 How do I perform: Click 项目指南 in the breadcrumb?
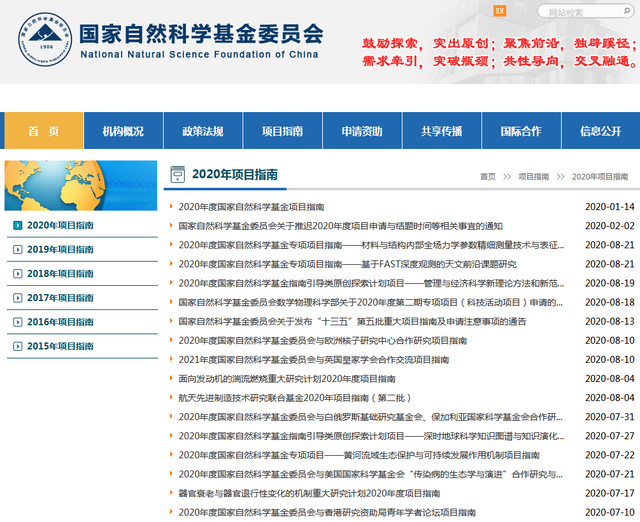[534, 177]
